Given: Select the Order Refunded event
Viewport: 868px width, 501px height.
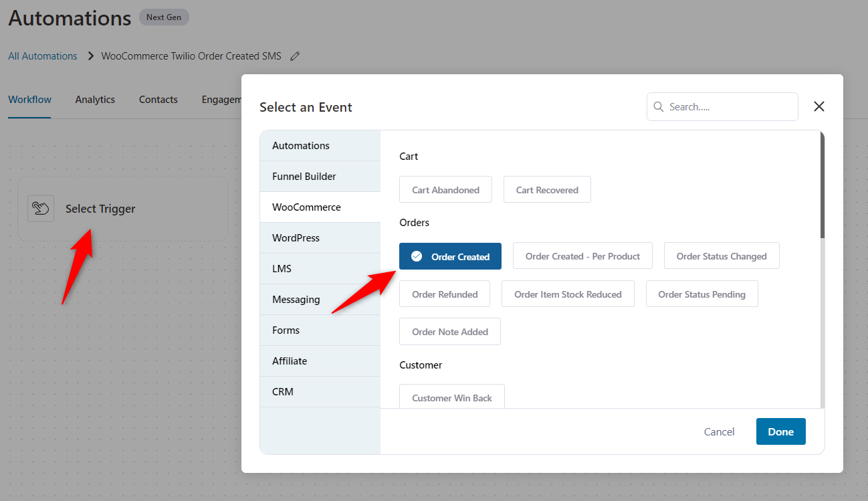Looking at the screenshot, I should (x=445, y=294).
